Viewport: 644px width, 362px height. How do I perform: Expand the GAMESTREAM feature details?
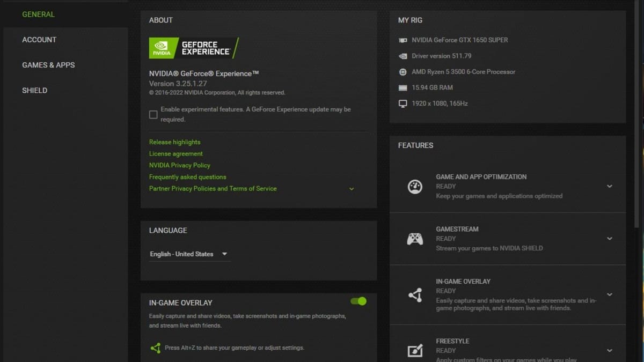pyautogui.click(x=610, y=239)
